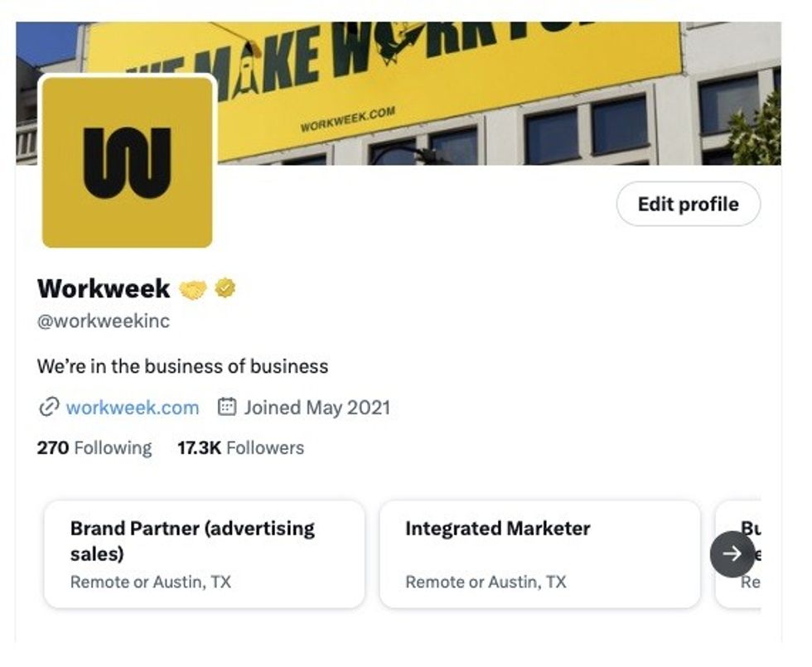The image size is (812, 667).
Task: Click the Workweek display name heading
Action: (104, 288)
